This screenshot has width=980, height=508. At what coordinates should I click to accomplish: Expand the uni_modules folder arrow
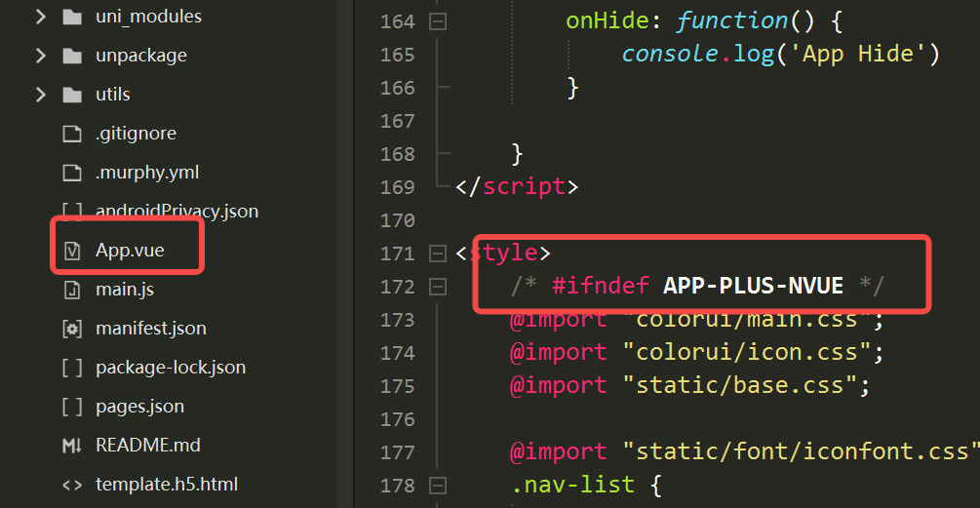click(40, 17)
